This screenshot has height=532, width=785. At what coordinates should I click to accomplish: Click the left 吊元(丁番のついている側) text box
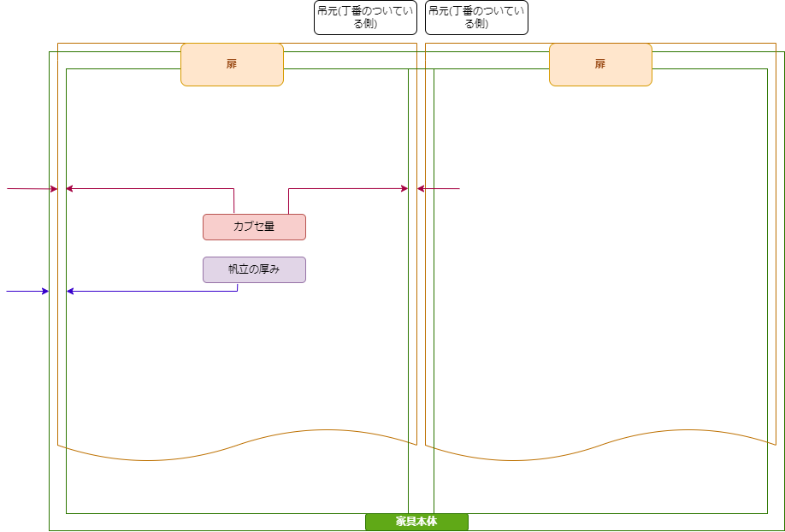point(365,17)
